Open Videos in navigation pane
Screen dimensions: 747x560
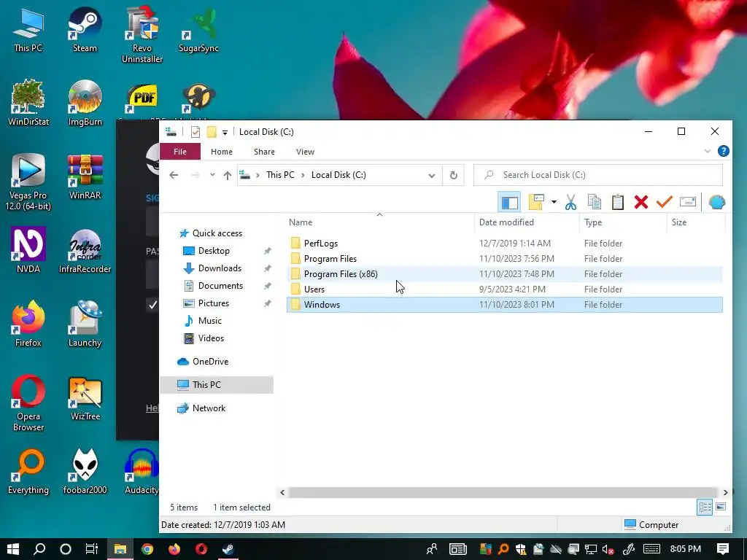coord(211,338)
